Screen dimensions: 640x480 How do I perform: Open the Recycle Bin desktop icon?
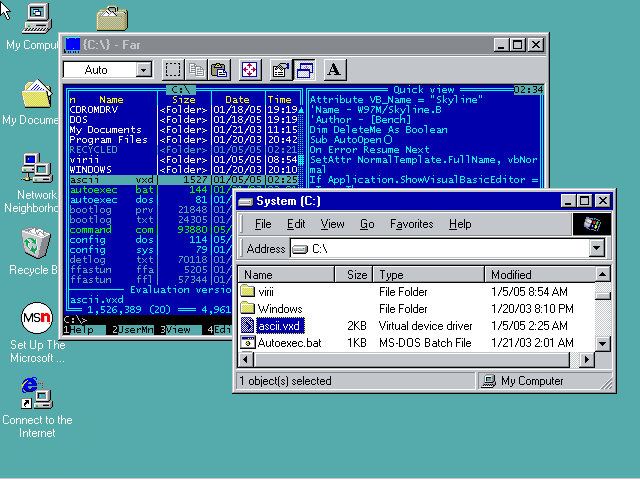coord(36,243)
